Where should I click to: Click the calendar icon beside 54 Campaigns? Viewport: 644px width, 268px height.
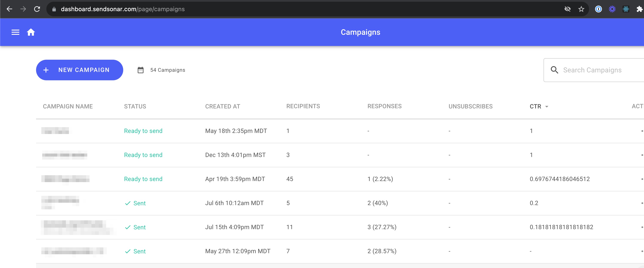click(x=141, y=70)
